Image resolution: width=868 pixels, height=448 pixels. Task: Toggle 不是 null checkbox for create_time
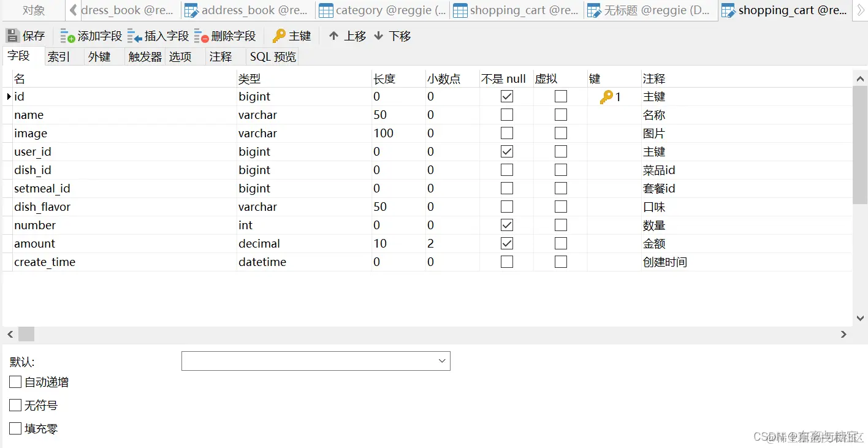coord(507,262)
